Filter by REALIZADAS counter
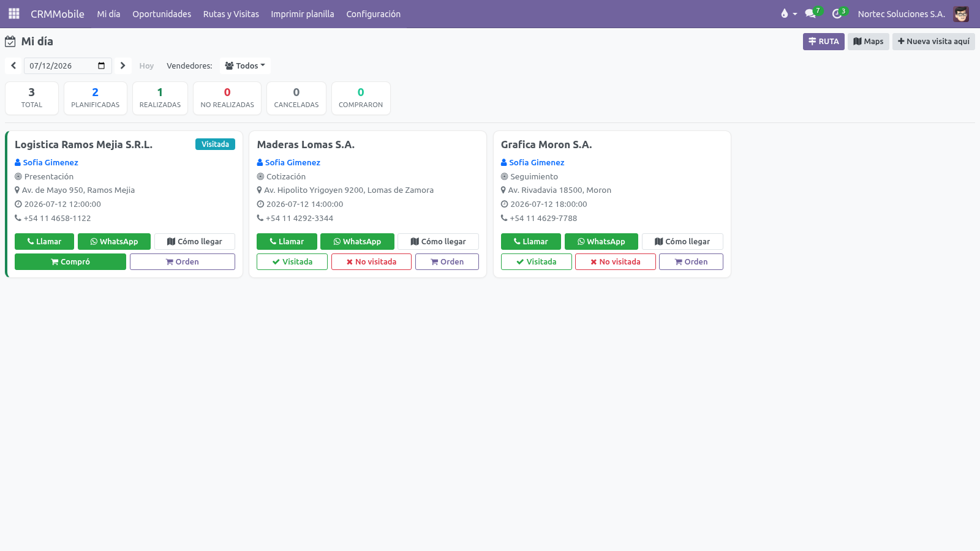This screenshot has height=551, width=980. pos(160,98)
